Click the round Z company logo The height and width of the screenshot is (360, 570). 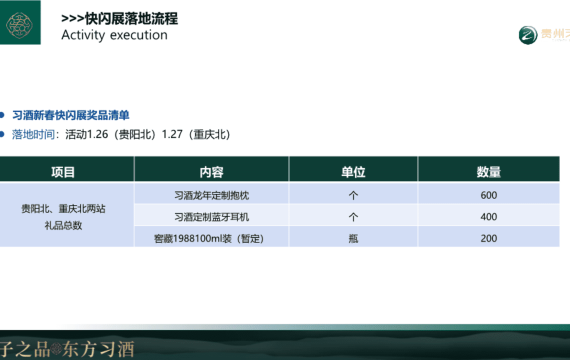coord(528,35)
